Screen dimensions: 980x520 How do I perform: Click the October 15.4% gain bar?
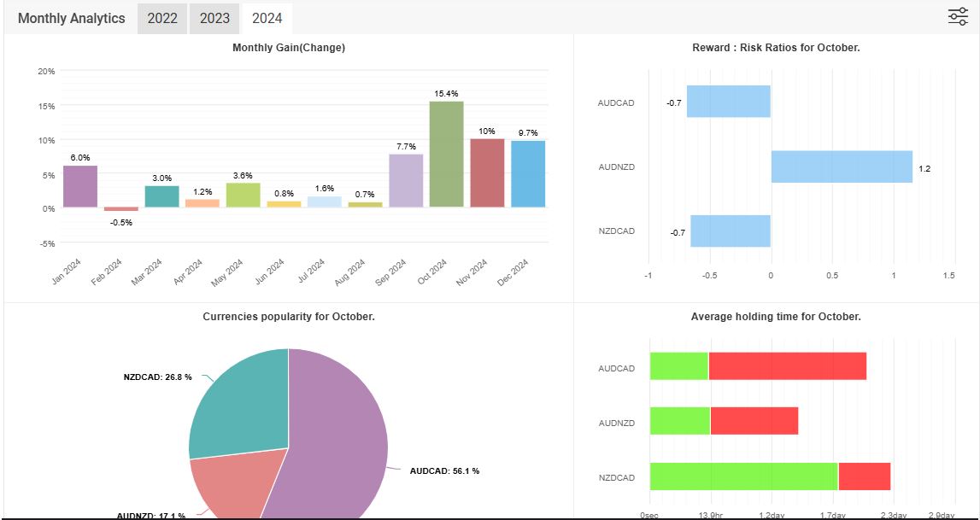pos(446,154)
